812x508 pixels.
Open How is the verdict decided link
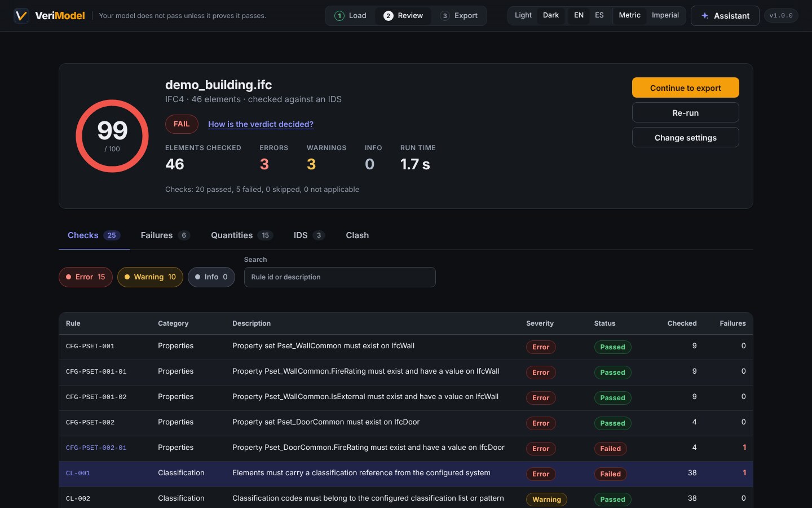[x=261, y=124]
